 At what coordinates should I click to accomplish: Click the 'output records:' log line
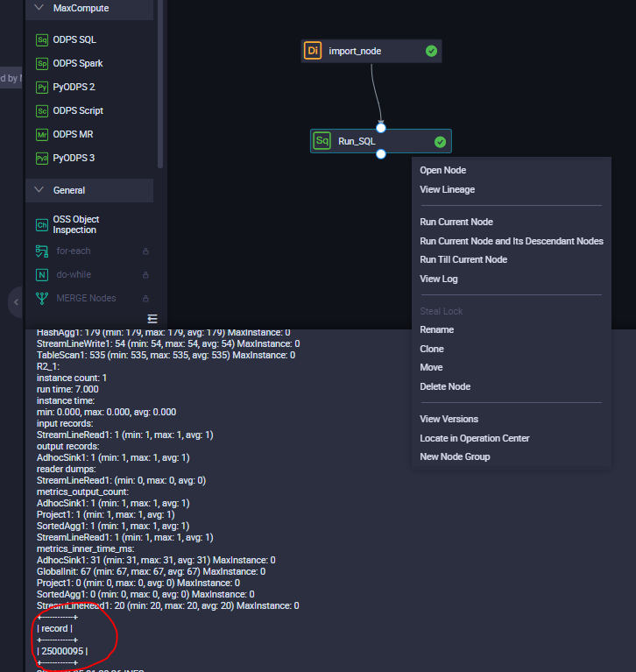coord(67,446)
